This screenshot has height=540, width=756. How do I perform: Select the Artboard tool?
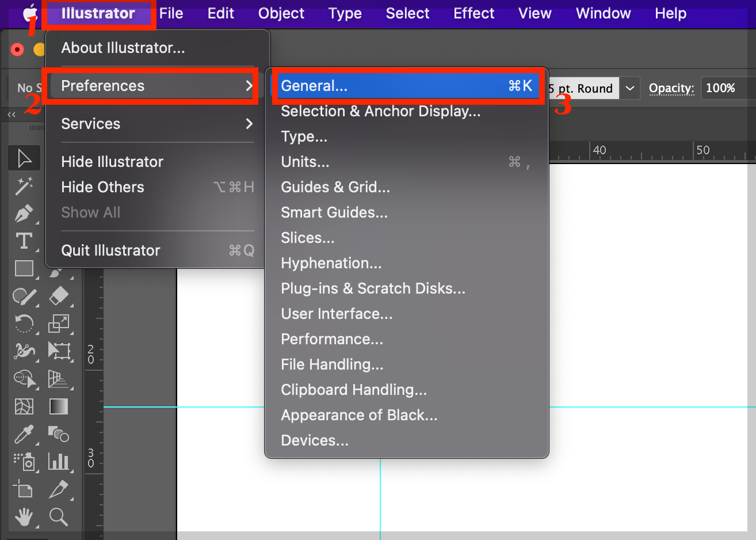(24, 489)
